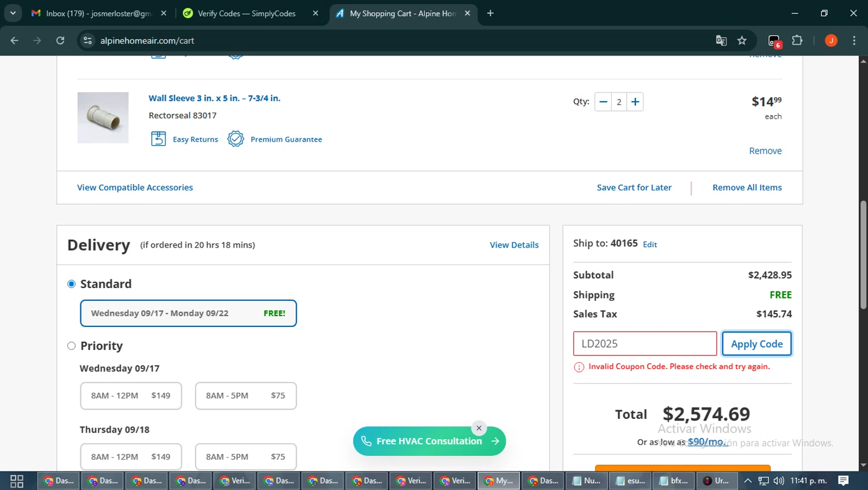Select the Priority delivery radio button
The width and height of the screenshot is (868, 490).
click(x=71, y=346)
